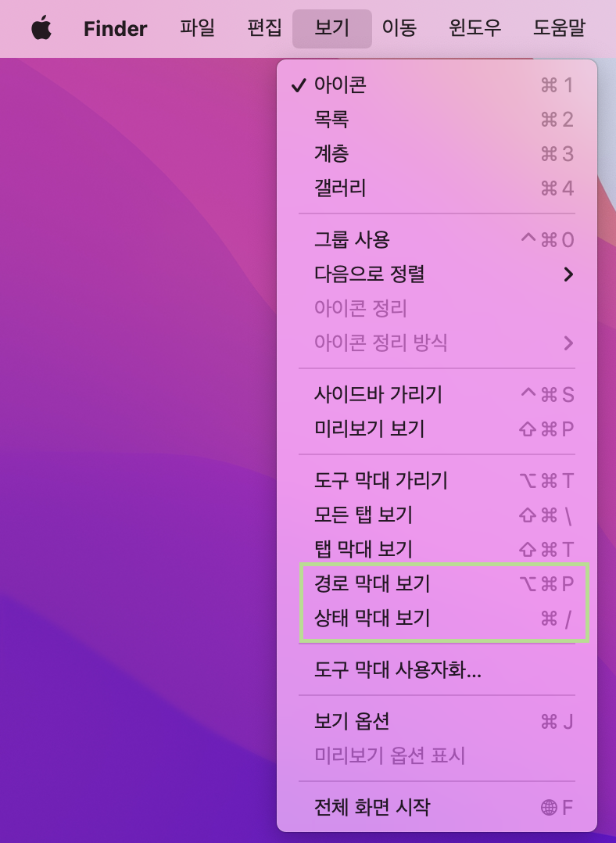Choose 탭 막대 보기
The width and height of the screenshot is (616, 843).
[436, 550]
